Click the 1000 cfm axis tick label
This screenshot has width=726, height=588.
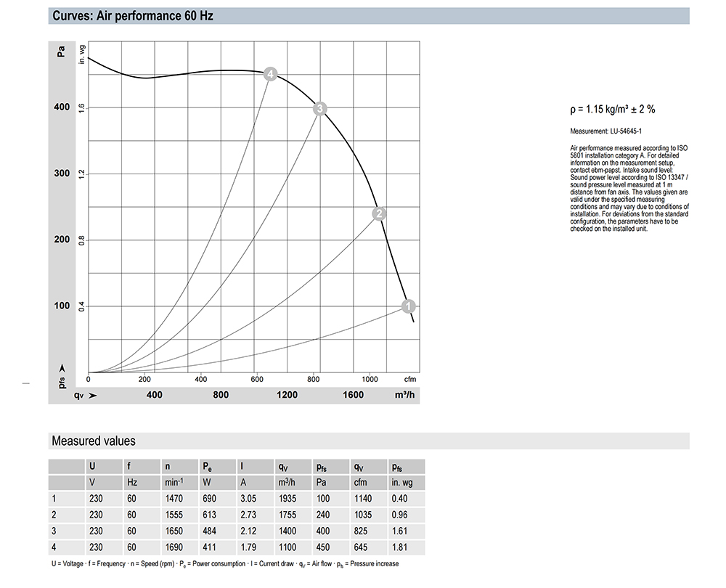point(370,379)
